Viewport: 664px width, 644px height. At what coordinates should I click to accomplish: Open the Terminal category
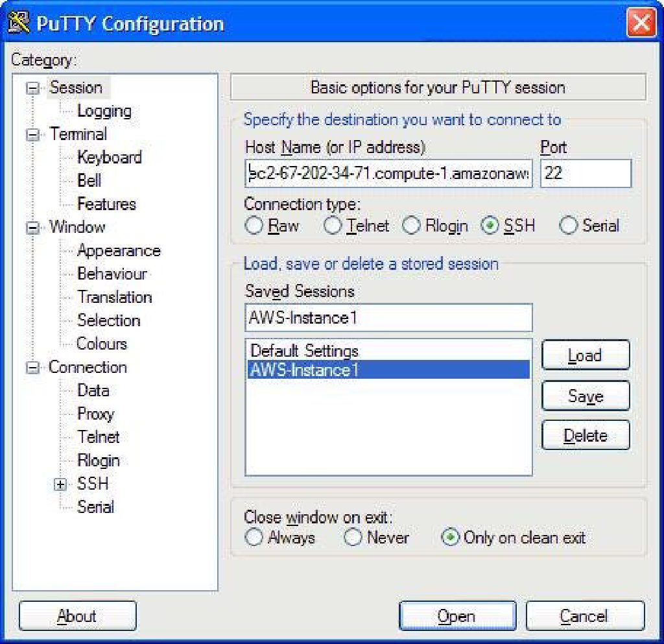tap(78, 134)
